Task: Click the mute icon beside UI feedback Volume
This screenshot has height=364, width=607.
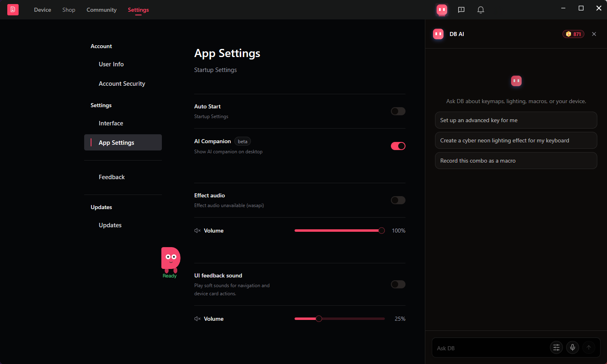Action: [x=197, y=319]
